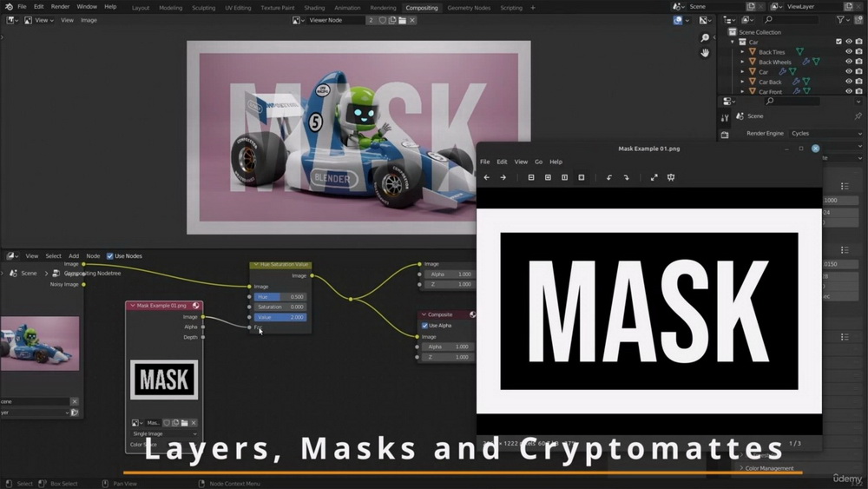The image size is (868, 489).
Task: Click the MASK thumbnail in Mask Example node
Action: pyautogui.click(x=164, y=380)
